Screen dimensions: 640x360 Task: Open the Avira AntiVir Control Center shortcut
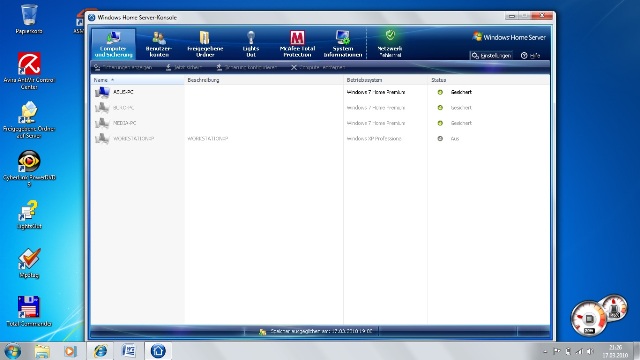(29, 70)
